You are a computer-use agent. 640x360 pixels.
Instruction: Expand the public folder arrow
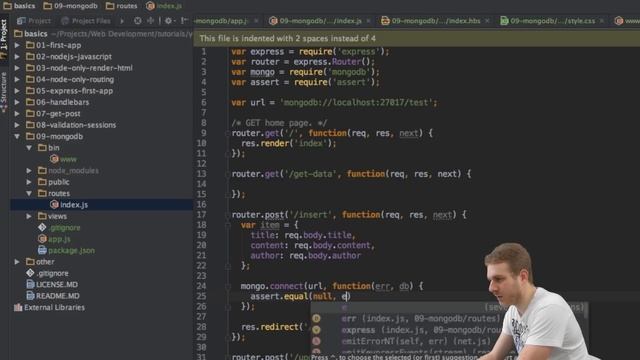tap(29, 182)
